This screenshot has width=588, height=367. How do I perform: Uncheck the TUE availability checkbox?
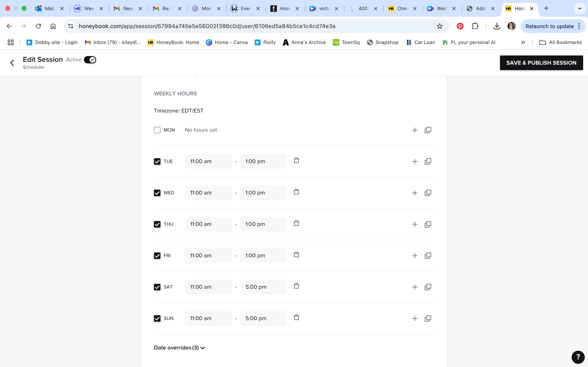point(157,161)
